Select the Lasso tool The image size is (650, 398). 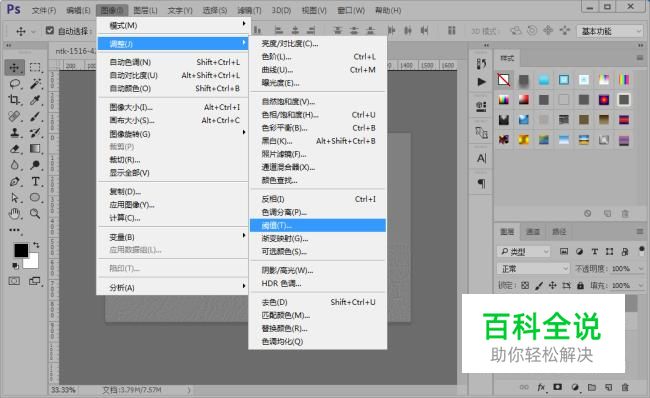coord(15,84)
